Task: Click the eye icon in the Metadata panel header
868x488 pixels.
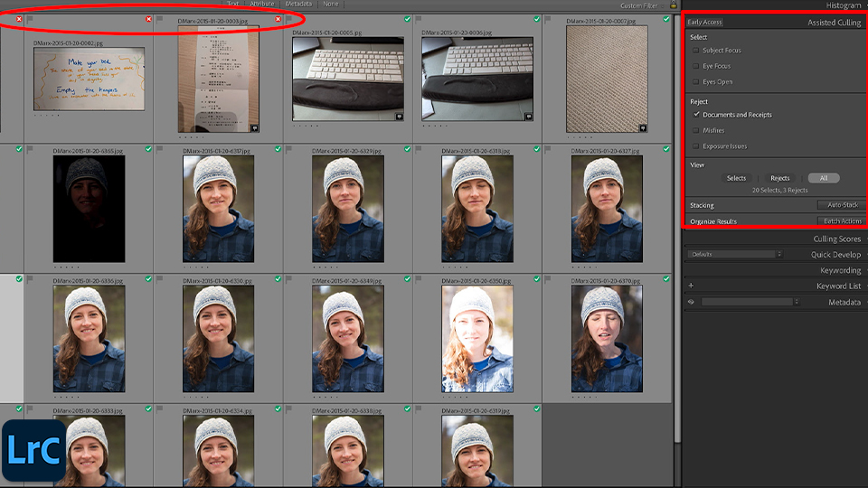Action: coord(691,302)
